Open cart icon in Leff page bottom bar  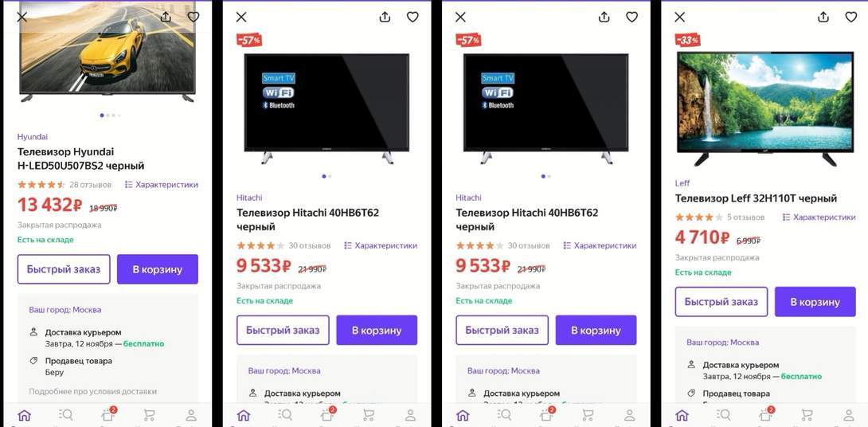pos(807,415)
